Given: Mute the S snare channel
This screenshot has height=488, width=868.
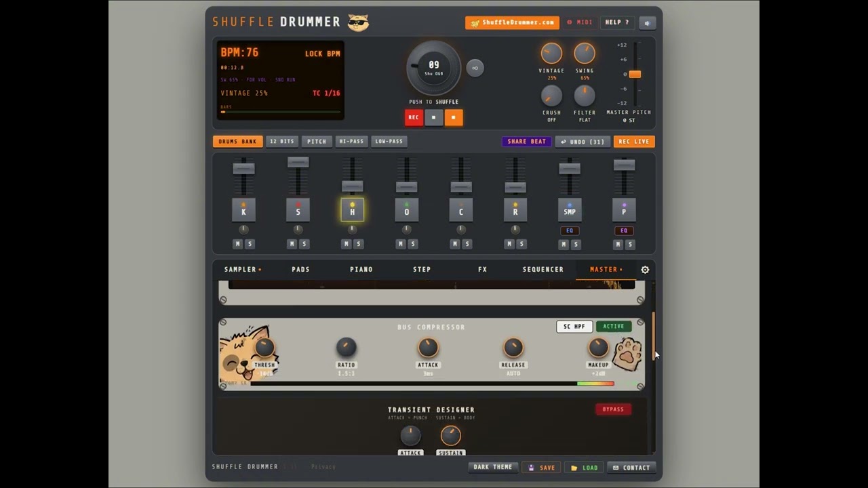Looking at the screenshot, I should point(292,244).
